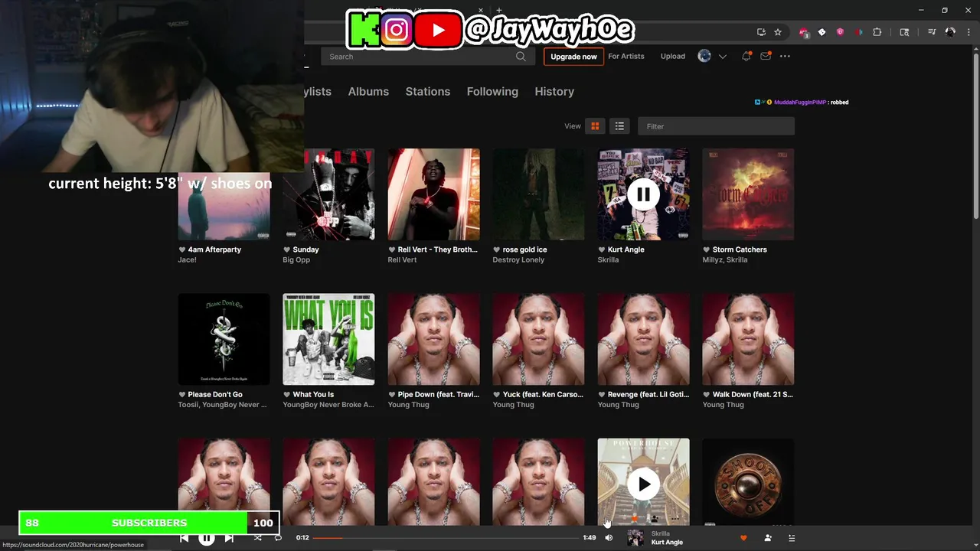Pause playback in the bottom player bar
Image resolution: width=980 pixels, height=551 pixels.
coord(207,538)
